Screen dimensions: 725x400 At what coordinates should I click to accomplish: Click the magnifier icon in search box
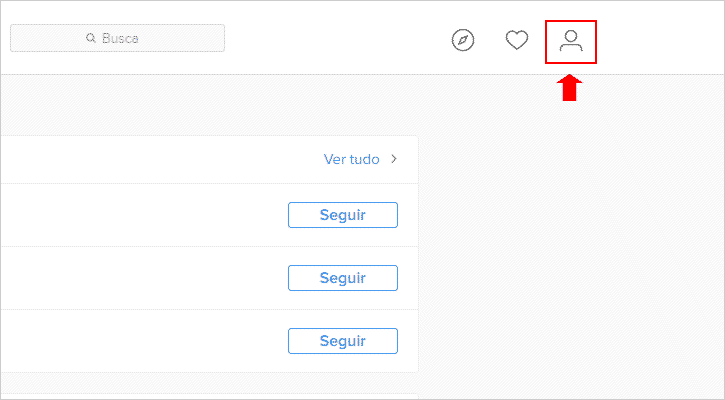coord(91,38)
